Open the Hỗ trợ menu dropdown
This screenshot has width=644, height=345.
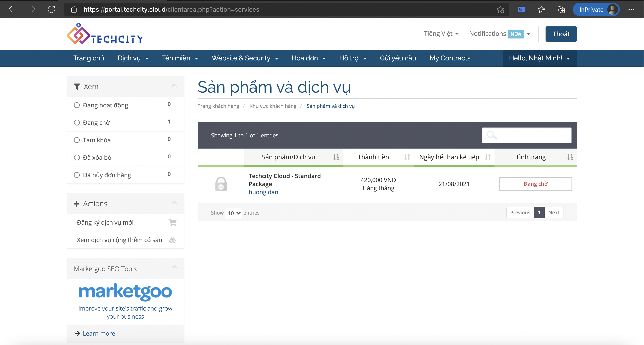(x=352, y=58)
